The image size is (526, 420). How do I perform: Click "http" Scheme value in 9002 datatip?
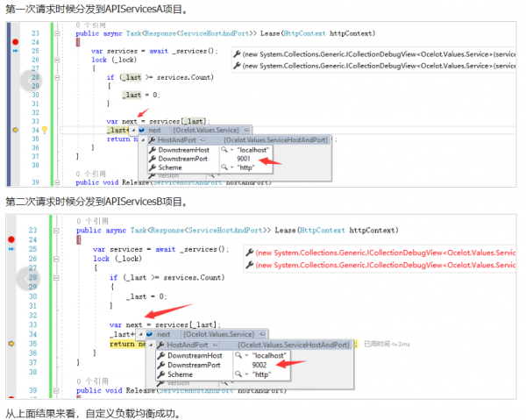(x=261, y=374)
